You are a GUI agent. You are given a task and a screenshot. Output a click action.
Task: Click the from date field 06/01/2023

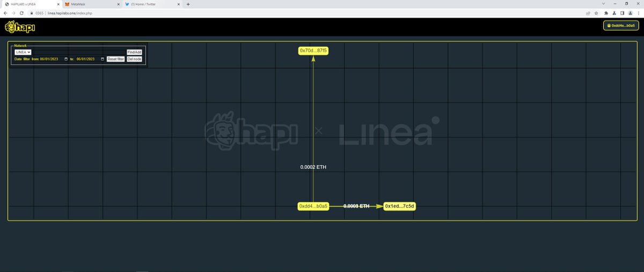click(x=54, y=59)
